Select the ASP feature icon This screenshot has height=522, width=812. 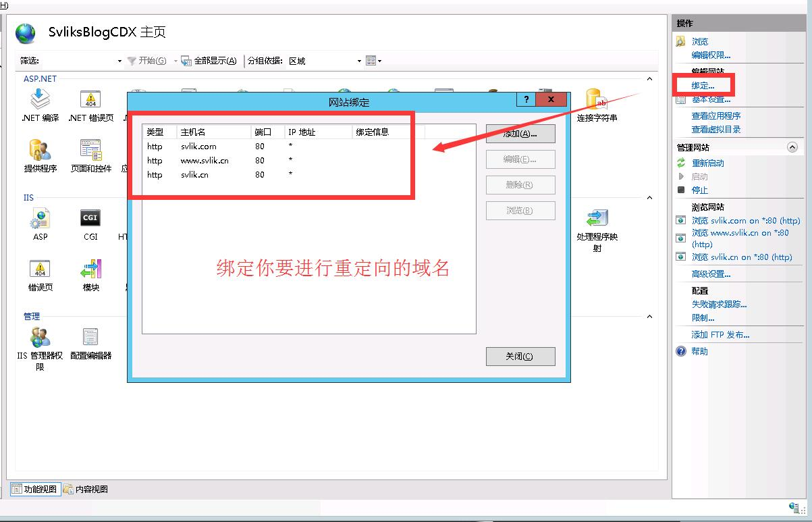tap(38, 221)
